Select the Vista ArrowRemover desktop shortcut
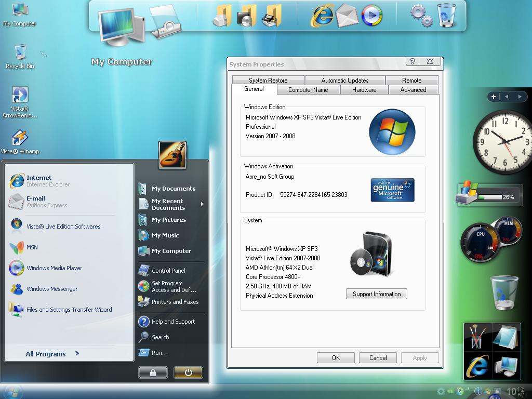 (x=20, y=102)
